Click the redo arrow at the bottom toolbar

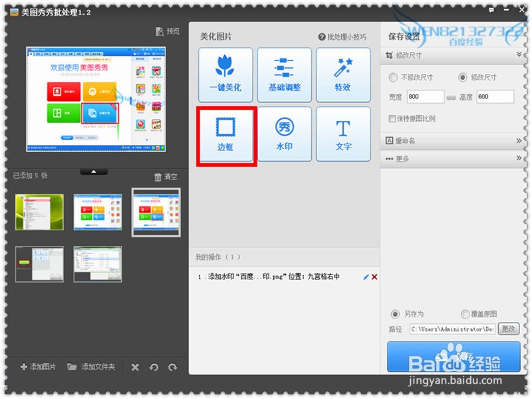tap(173, 366)
